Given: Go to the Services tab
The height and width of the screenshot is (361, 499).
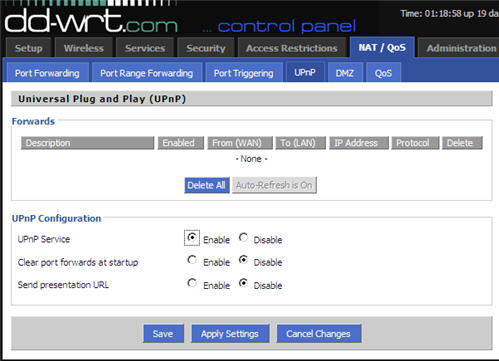Looking at the screenshot, I should coord(145,48).
